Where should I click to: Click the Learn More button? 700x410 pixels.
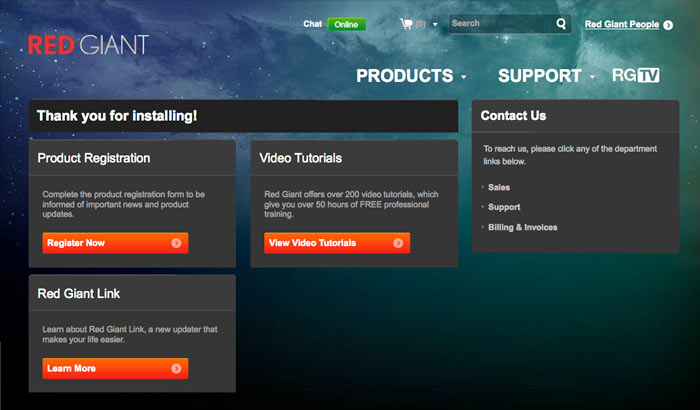tap(115, 368)
